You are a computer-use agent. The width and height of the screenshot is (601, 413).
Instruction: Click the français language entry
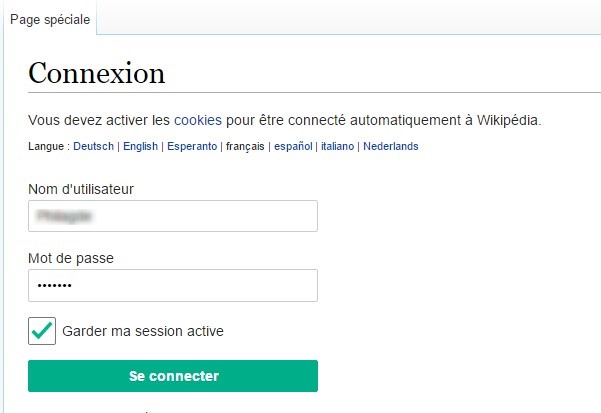[x=245, y=146]
